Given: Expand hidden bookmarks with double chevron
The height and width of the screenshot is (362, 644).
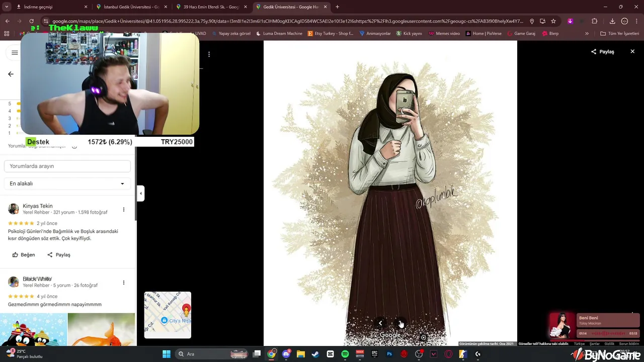Looking at the screenshot, I should 587,33.
